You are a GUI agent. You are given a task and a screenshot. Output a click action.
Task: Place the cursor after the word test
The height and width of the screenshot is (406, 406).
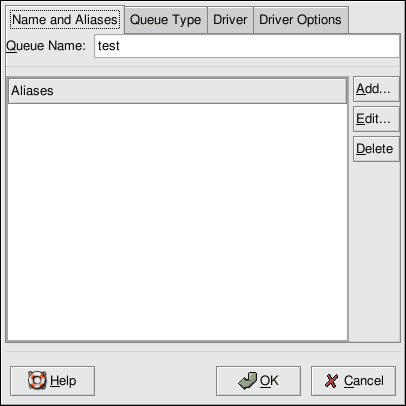(x=121, y=46)
